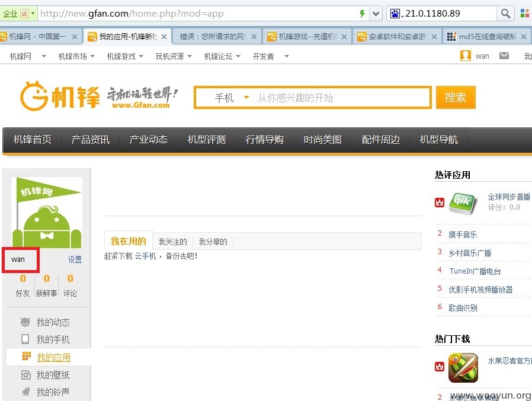532x401 pixels.
Task: Open 产业动态 in the navigation bar
Action: (x=149, y=139)
